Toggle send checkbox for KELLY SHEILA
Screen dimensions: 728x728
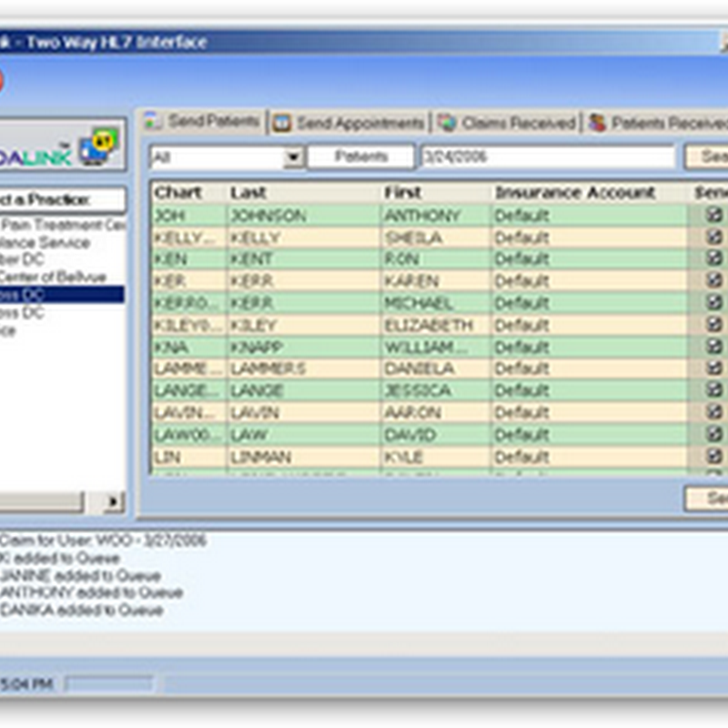pos(714,238)
